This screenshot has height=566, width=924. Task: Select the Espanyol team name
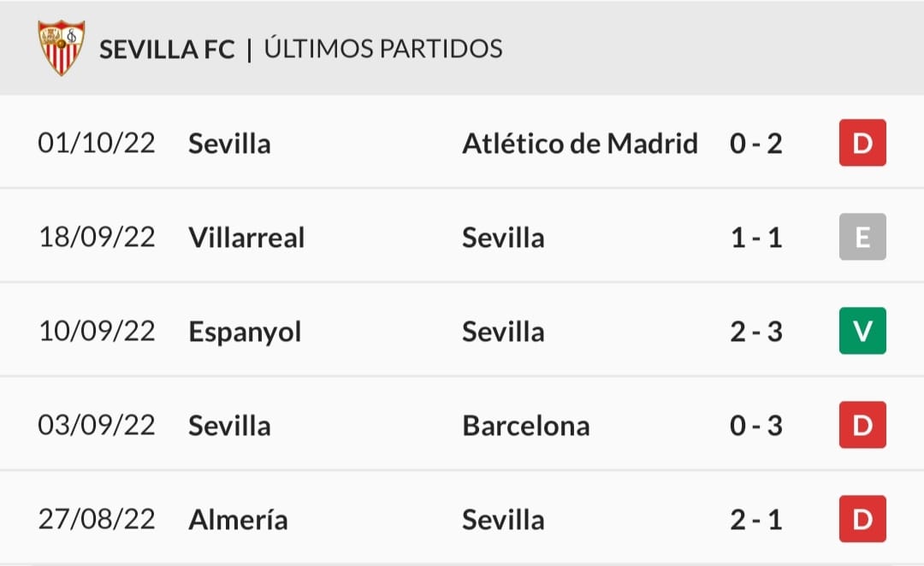tap(245, 333)
